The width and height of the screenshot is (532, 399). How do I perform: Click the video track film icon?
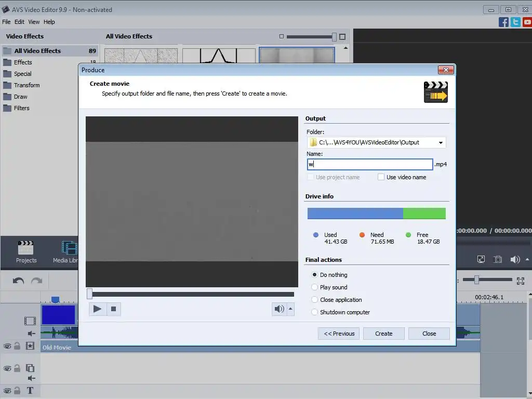click(x=30, y=321)
